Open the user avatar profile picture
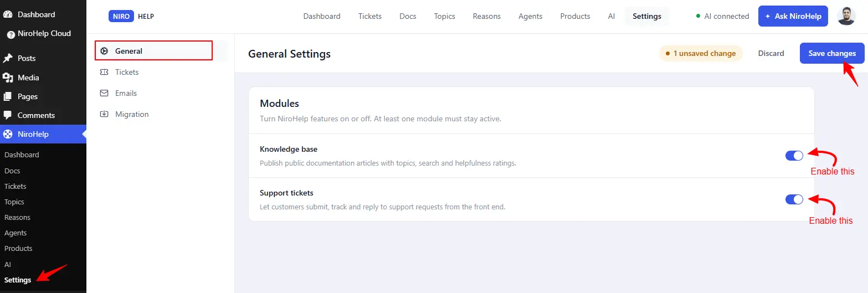The image size is (868, 293). click(x=846, y=16)
